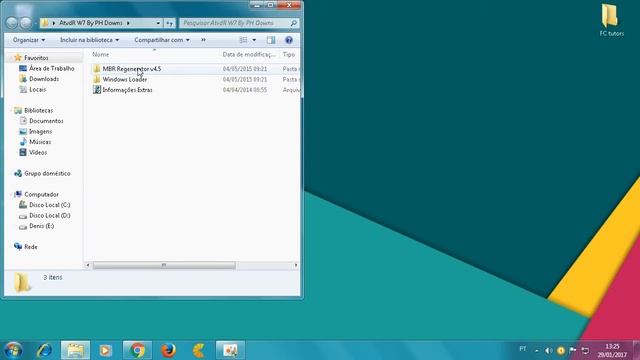Open Locais in sidebar
The width and height of the screenshot is (640, 360).
tap(37, 89)
